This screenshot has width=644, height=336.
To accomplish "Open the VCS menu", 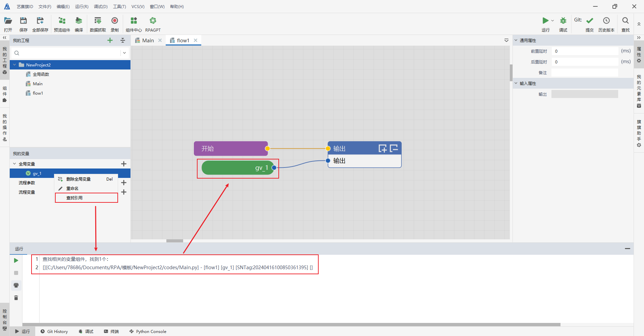I will 138,7.
